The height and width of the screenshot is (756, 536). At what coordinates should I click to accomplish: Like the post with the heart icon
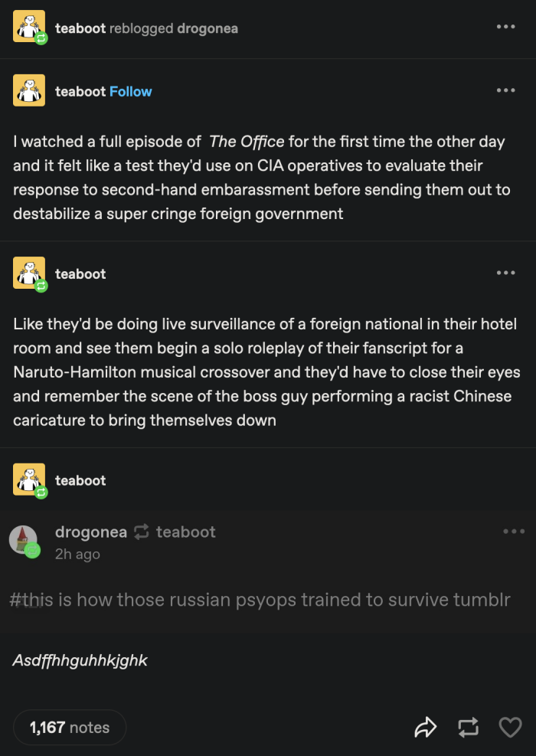pos(510,727)
